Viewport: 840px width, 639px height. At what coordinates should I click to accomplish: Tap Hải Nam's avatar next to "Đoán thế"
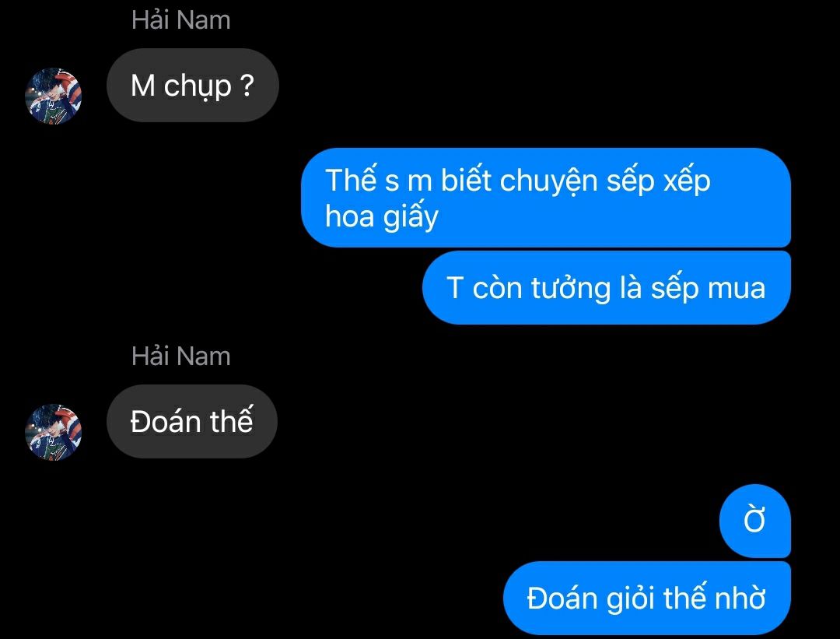tap(53, 432)
